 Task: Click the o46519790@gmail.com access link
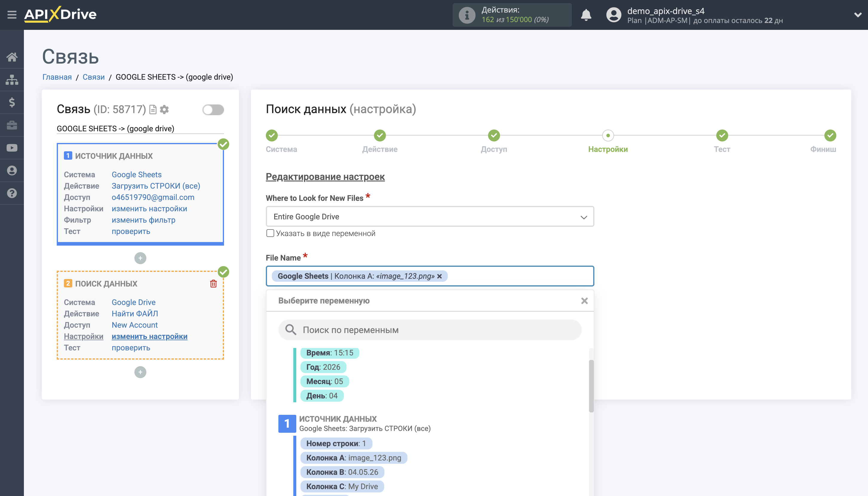tap(153, 197)
